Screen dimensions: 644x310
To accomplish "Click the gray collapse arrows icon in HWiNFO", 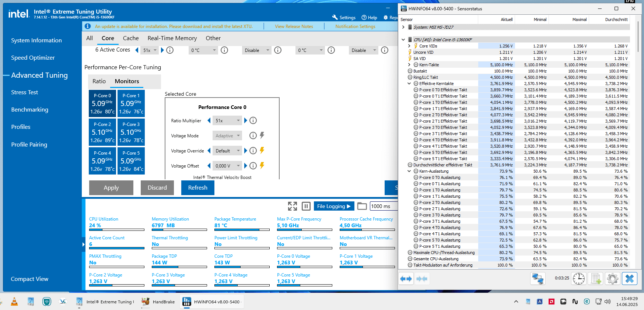I will click(x=422, y=279).
